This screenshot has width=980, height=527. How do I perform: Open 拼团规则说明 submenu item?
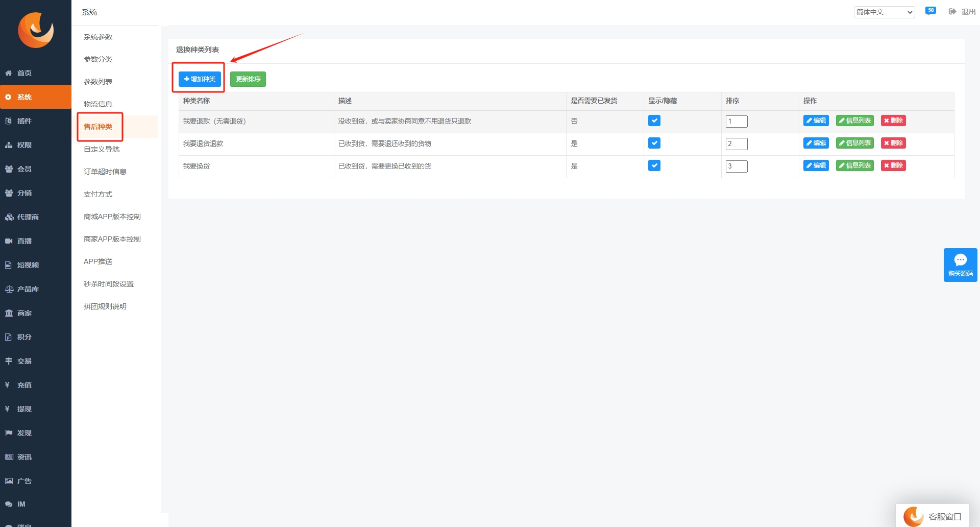(105, 306)
